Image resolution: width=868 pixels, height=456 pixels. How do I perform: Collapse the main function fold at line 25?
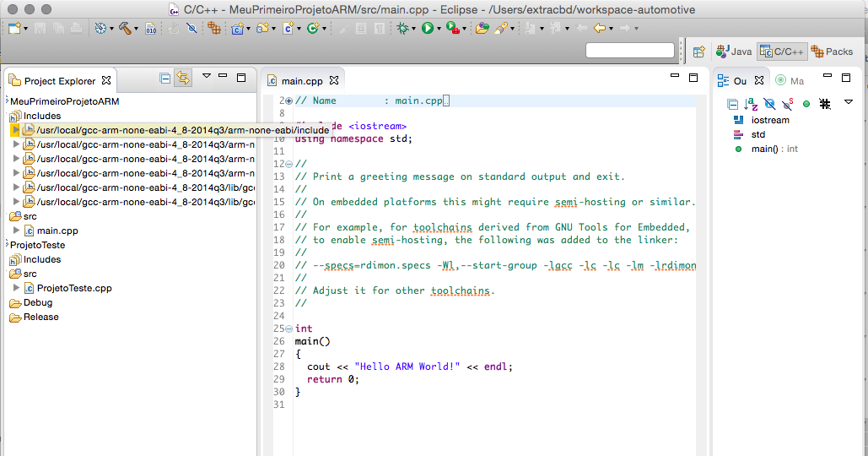[289, 328]
